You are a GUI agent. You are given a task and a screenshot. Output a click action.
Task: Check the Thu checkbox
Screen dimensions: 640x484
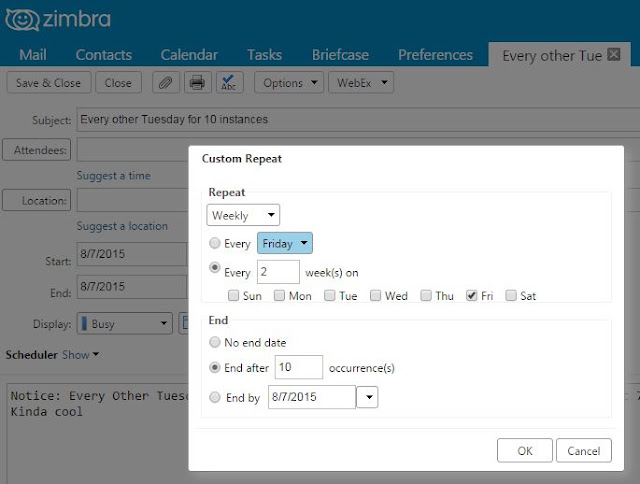pos(426,295)
